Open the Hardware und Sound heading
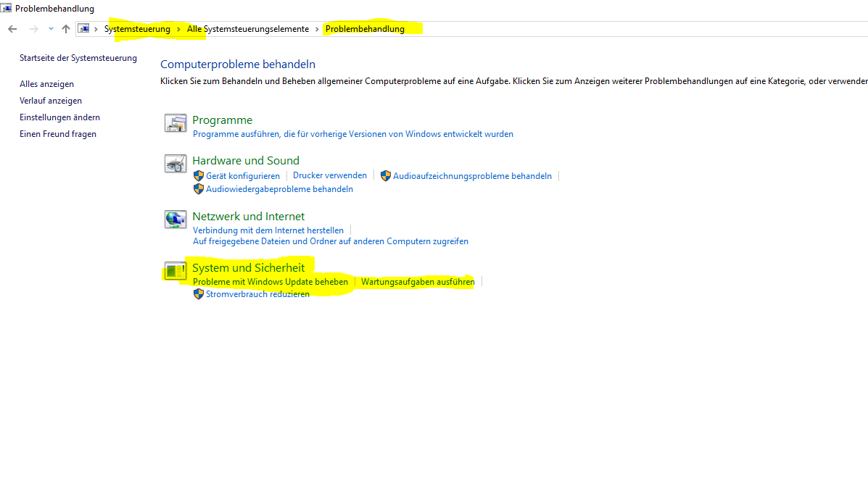Viewport: 868px width, 484px height. 246,160
